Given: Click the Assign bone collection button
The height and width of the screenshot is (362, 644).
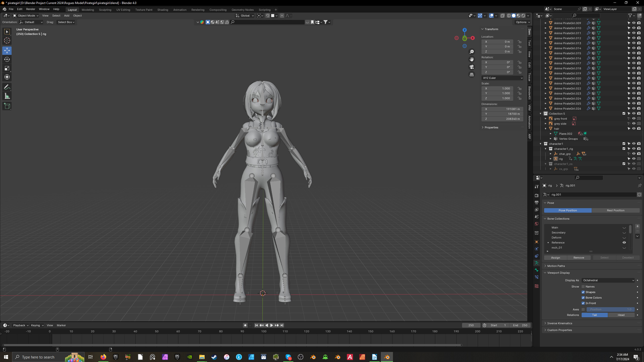Looking at the screenshot, I should (x=555, y=258).
